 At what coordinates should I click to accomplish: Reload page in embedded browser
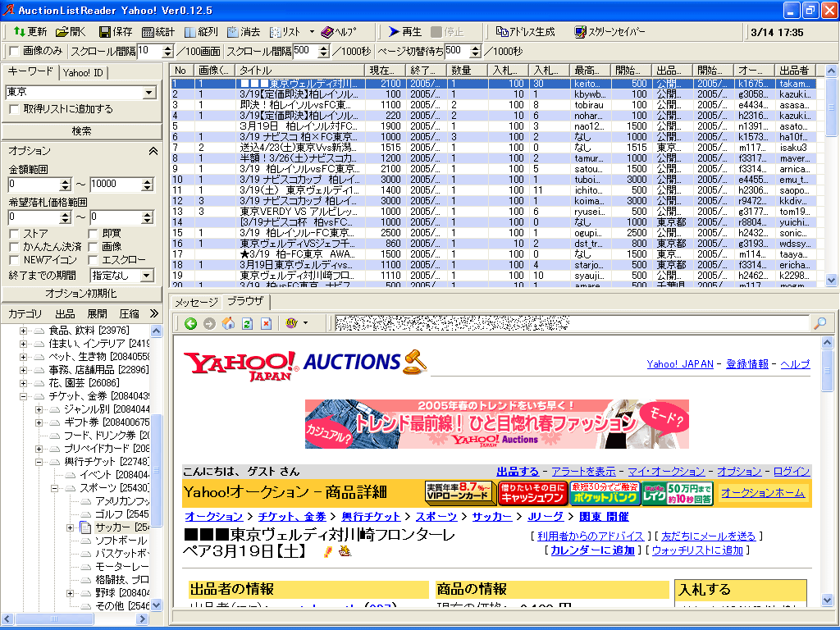pyautogui.click(x=247, y=323)
